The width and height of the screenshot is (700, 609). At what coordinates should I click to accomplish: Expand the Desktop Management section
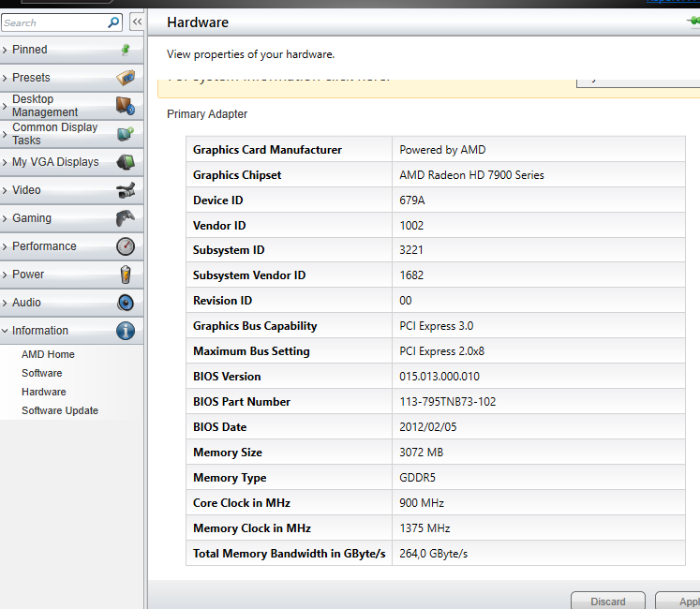click(5, 106)
